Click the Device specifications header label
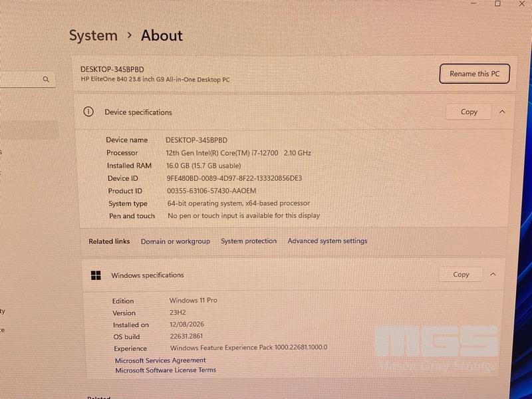 point(138,112)
